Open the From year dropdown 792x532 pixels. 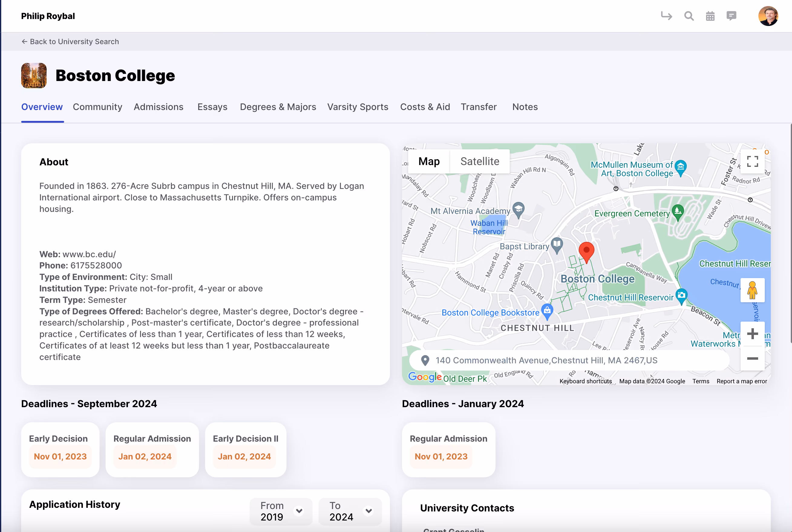point(281,512)
